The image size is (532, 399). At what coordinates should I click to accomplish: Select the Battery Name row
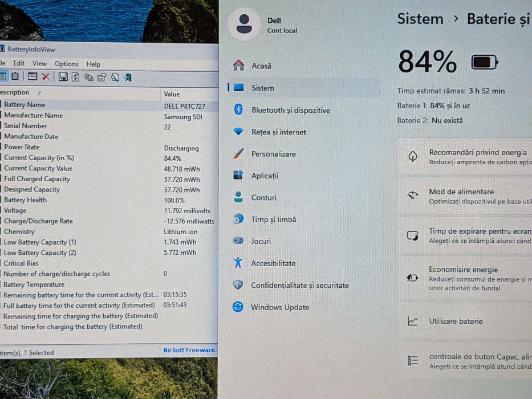(109, 105)
